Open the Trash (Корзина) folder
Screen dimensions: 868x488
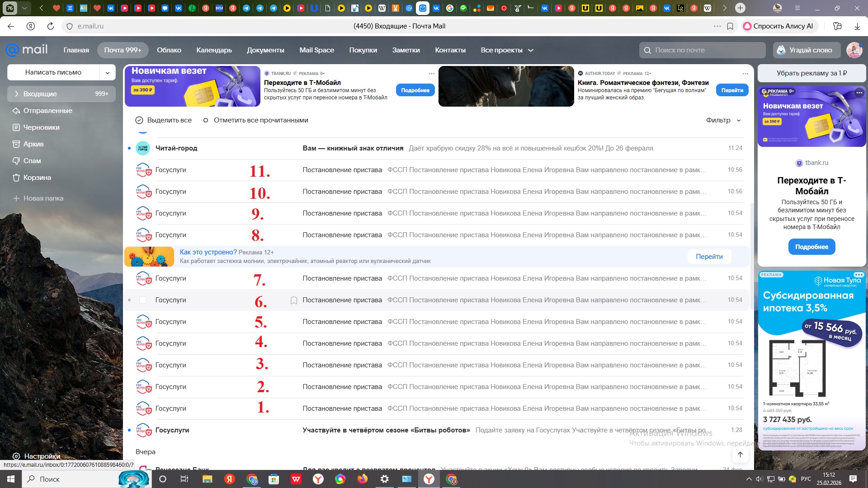pyautogui.click(x=37, y=178)
